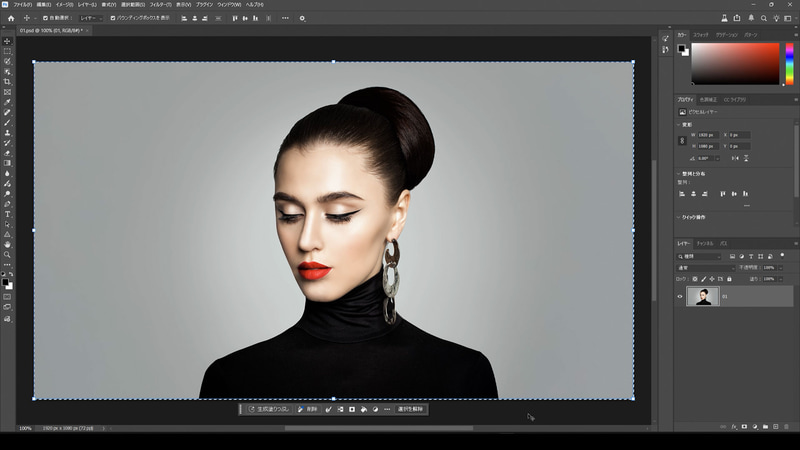This screenshot has width=800, height=450.
Task: Open the three-dot more options in options bar
Action: [285, 18]
